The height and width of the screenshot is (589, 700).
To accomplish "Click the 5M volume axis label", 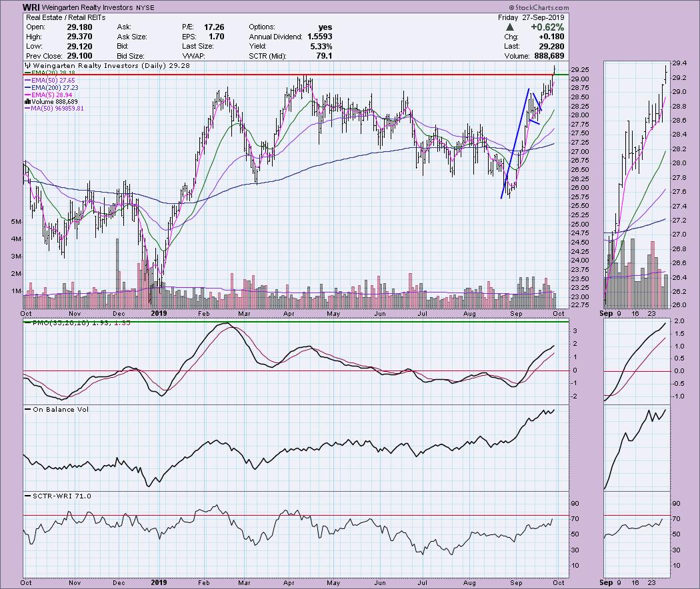I will tap(15, 222).
